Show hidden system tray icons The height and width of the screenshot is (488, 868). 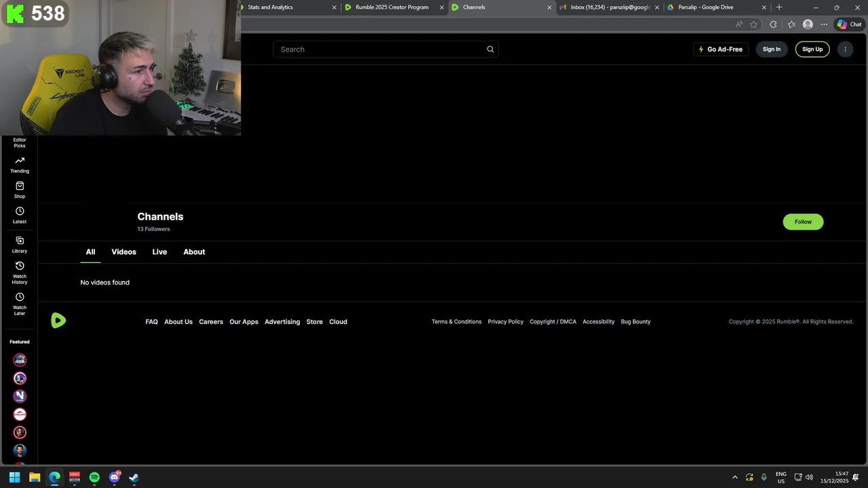tap(734, 477)
